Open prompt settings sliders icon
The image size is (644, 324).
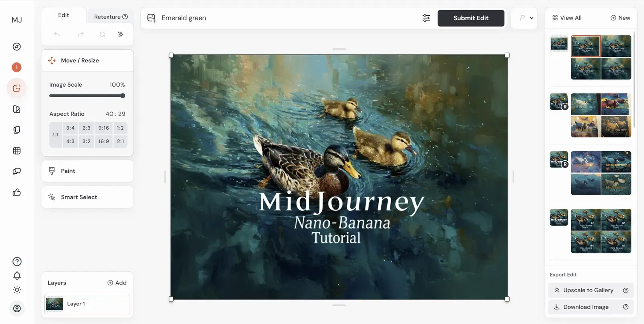(x=426, y=18)
